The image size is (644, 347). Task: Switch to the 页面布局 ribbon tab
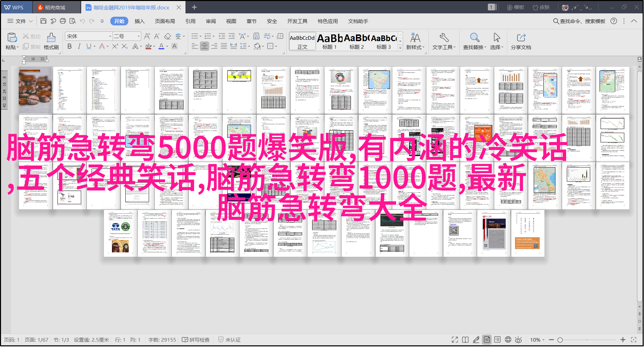[165, 21]
